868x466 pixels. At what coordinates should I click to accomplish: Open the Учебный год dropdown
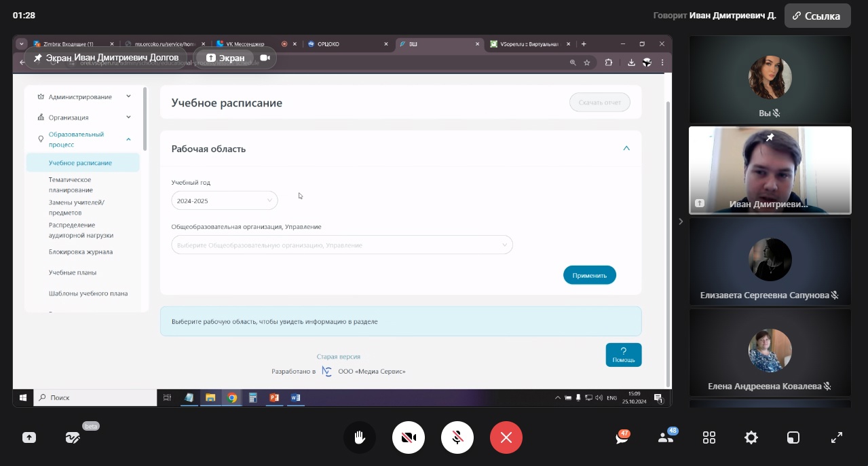[x=224, y=200]
